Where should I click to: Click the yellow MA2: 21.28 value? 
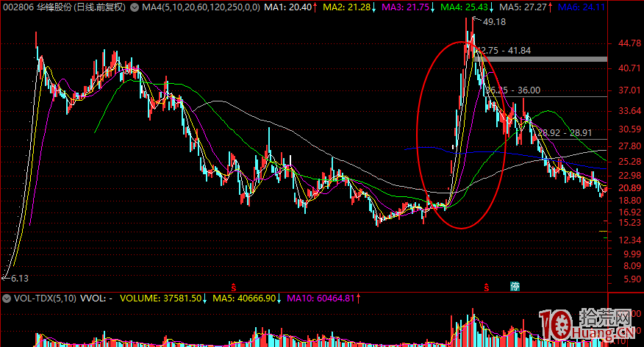tap(346, 7)
